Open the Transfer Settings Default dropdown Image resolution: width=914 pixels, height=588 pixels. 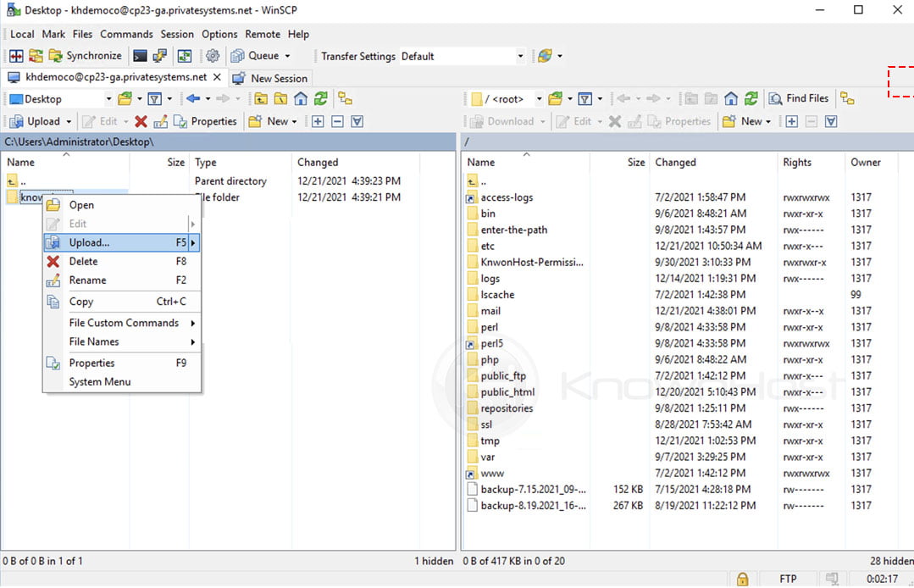(520, 56)
